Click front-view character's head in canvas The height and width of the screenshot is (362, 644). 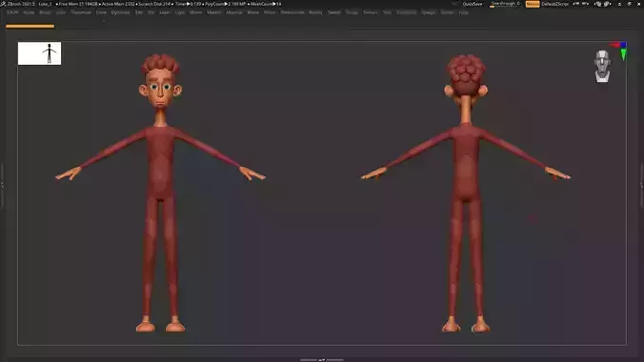click(161, 82)
